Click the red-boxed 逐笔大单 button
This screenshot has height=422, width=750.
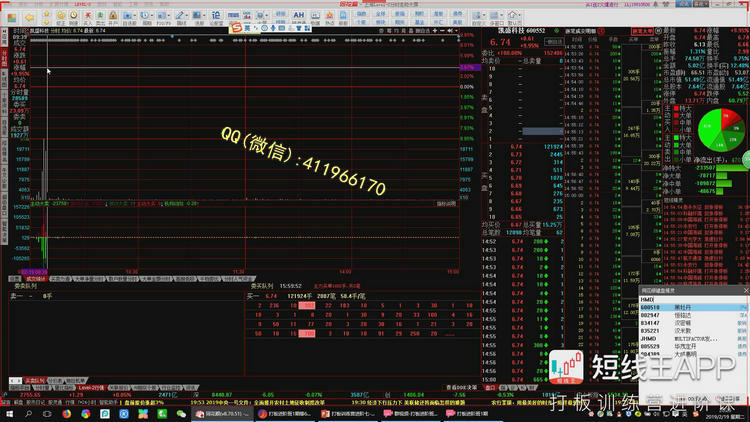(x=641, y=31)
